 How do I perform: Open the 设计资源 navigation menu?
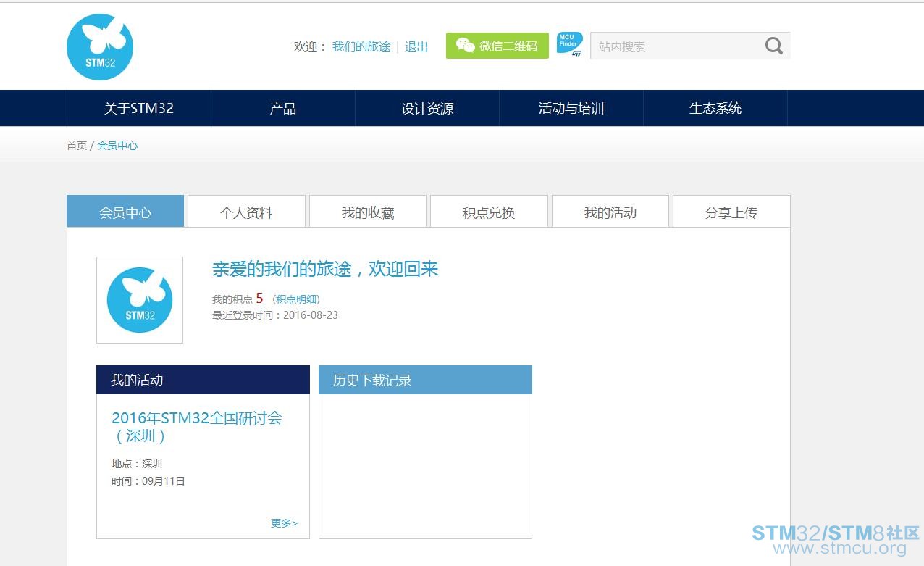pos(427,108)
